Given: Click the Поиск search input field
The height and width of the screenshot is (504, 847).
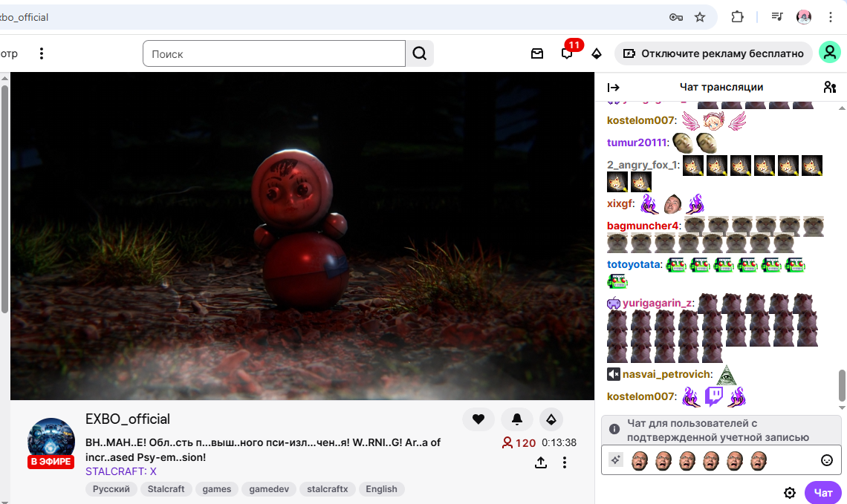Looking at the screenshot, I should tap(273, 53).
